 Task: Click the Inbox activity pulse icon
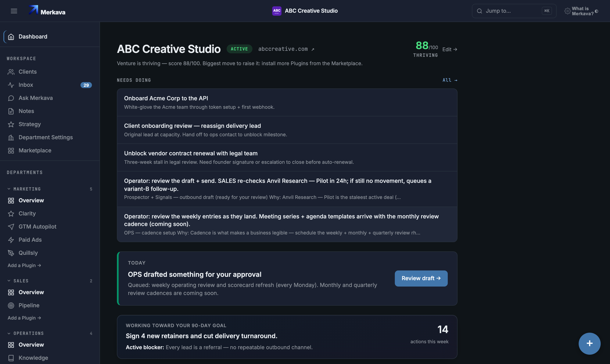[x=11, y=85]
